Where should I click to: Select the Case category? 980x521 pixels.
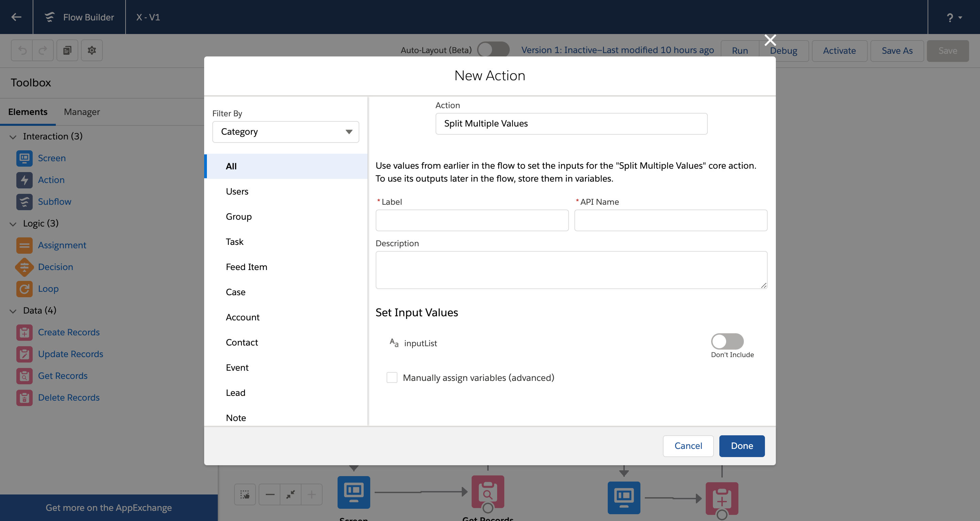point(286,292)
